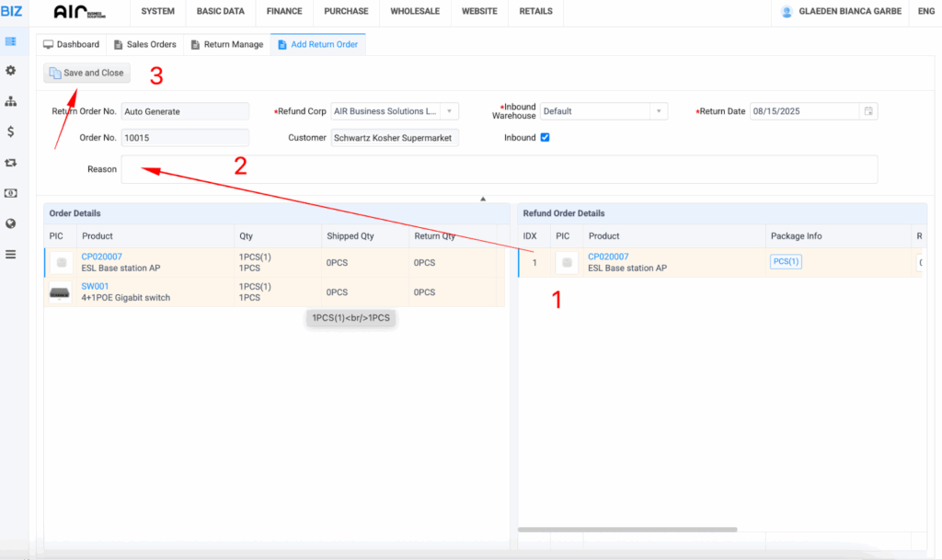This screenshot has width=942, height=560.
Task: Expand the Refund Corp dropdown
Action: pos(449,111)
